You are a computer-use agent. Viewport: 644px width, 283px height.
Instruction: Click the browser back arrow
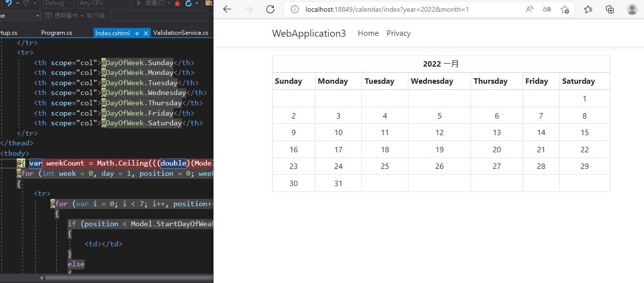227,9
